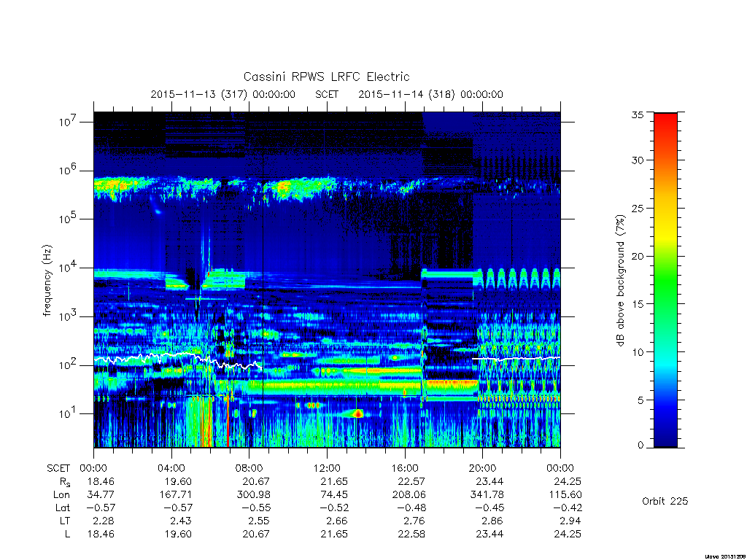747x560 pixels.
Task: Click the color bar label '20'
Action: [638, 256]
